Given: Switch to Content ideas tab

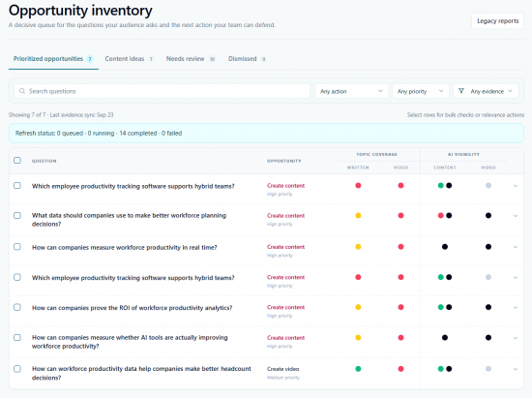Looking at the screenshot, I should coord(129,59).
